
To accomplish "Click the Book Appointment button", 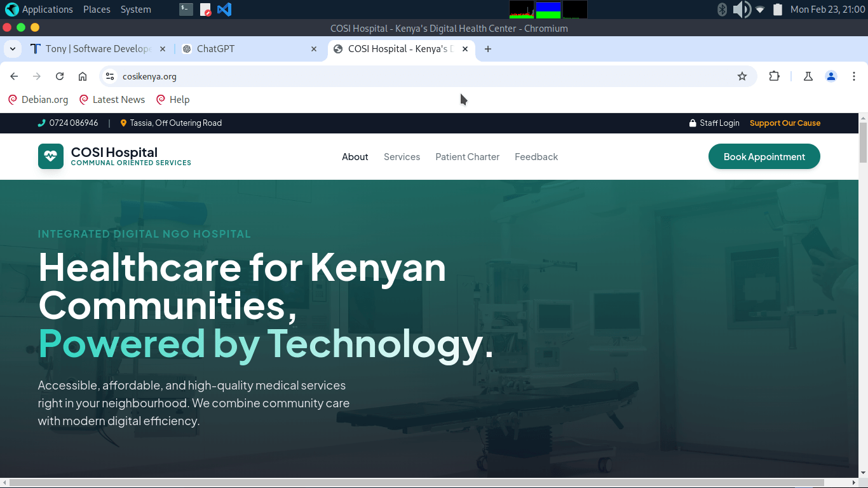I will (764, 157).
